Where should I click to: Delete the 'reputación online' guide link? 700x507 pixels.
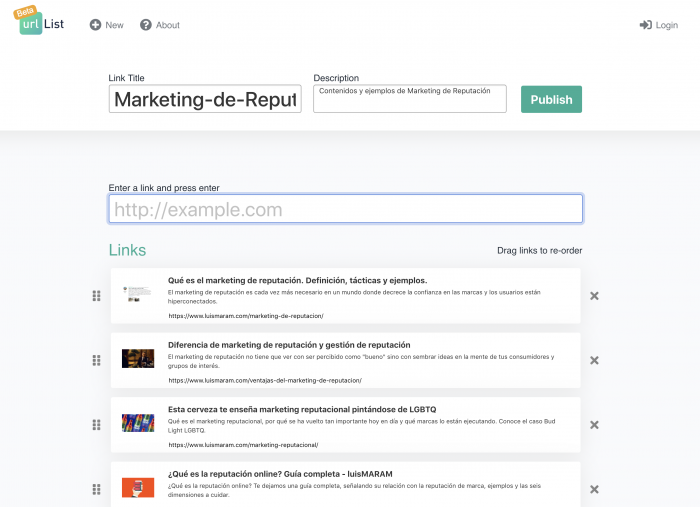pos(594,489)
